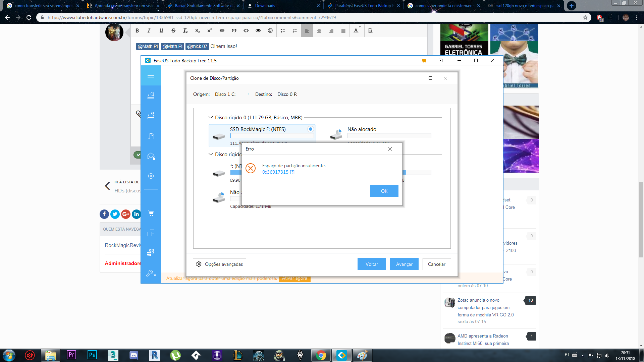Screen dimensions: 644x362
Task: Click Ativar agora upgrade button
Action: pyautogui.click(x=294, y=279)
